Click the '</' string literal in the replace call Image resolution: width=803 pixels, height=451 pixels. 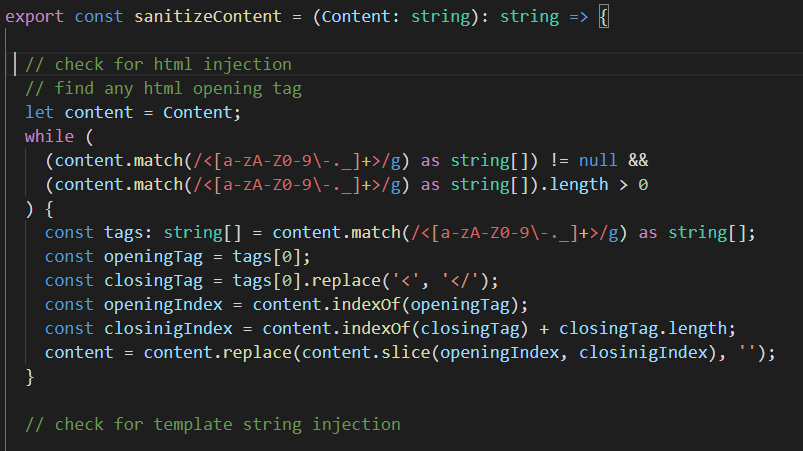[x=460, y=281]
